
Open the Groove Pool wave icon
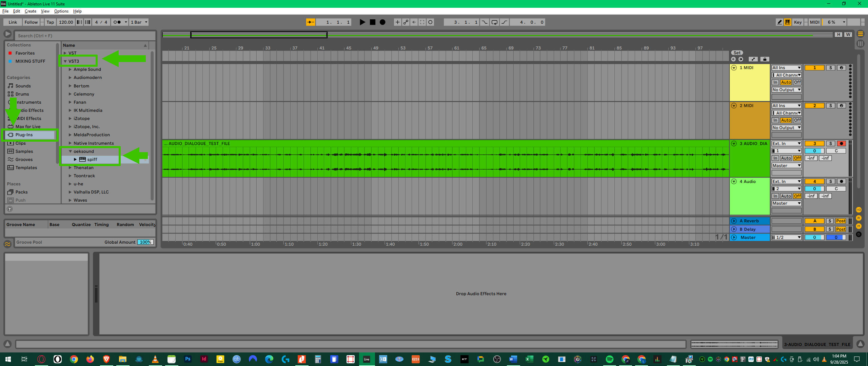[7, 244]
